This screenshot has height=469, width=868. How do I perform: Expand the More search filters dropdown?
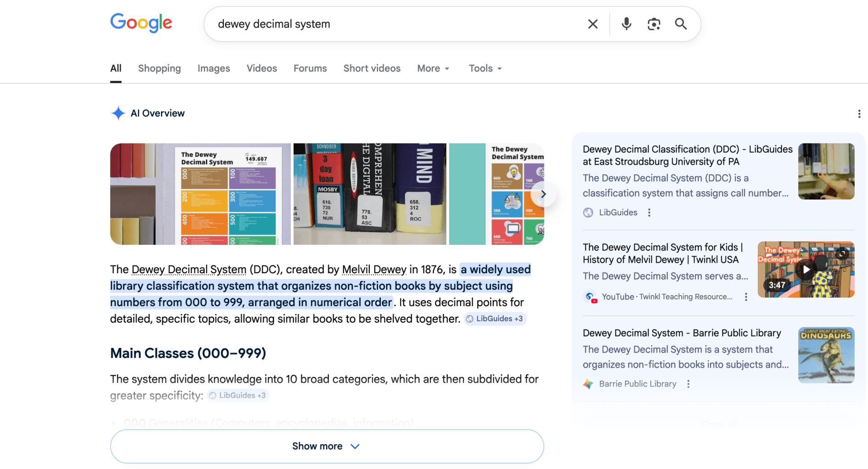click(433, 68)
